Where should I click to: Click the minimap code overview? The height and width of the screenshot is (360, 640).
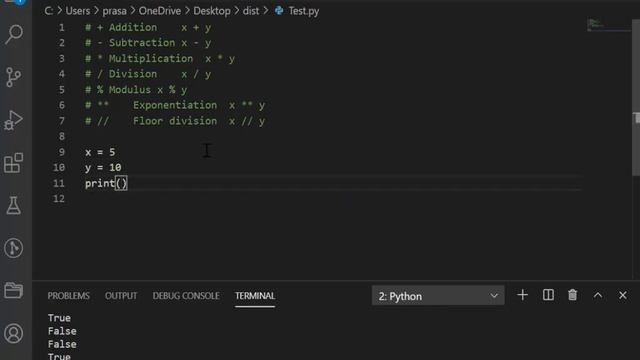click(608, 24)
